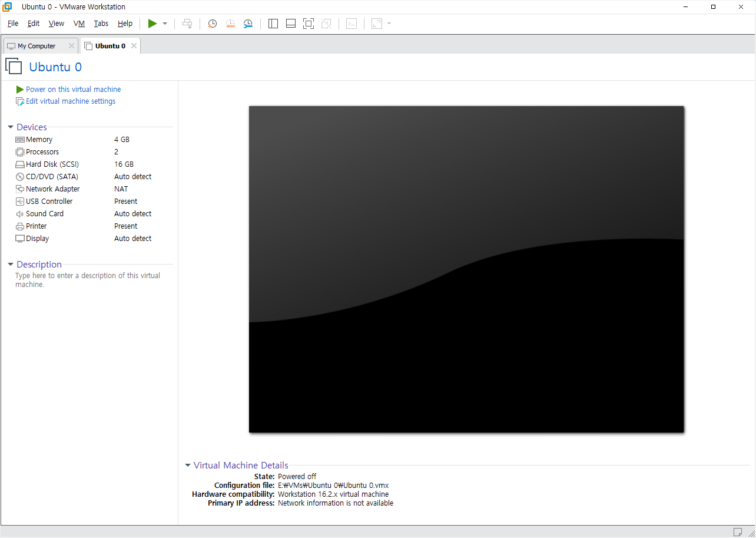Click Power on this virtual machine link
The width and height of the screenshot is (756, 538).
tap(74, 90)
